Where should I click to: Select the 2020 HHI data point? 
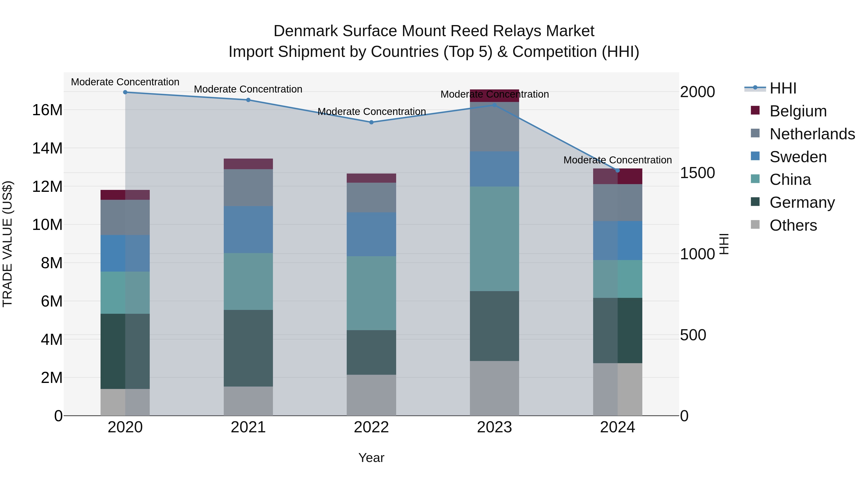click(x=125, y=92)
